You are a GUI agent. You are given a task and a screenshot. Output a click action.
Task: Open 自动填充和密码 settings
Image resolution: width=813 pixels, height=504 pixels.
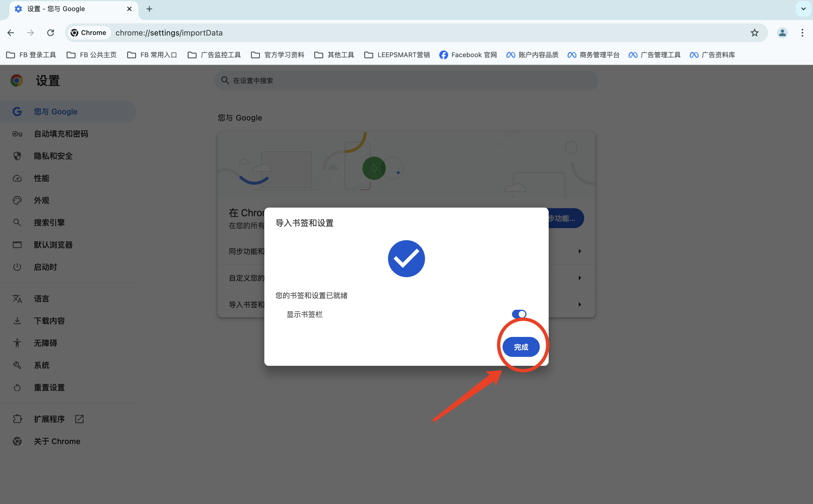[x=68, y=134]
